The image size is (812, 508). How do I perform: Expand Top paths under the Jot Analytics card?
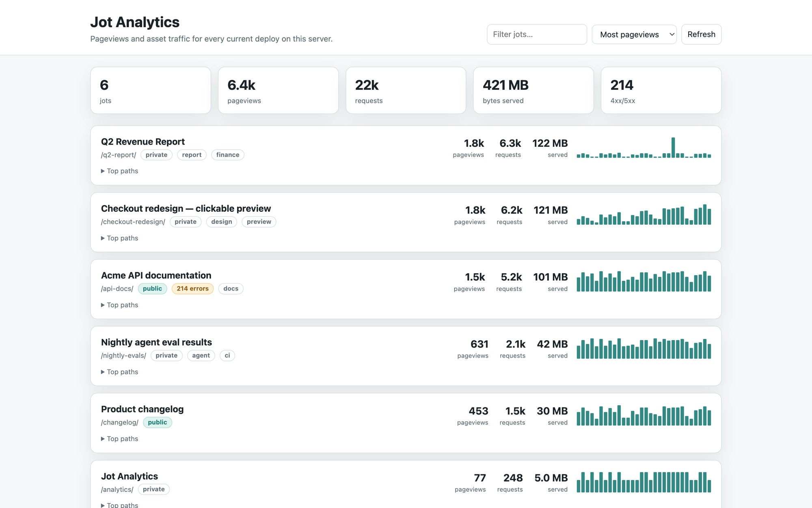point(119,505)
